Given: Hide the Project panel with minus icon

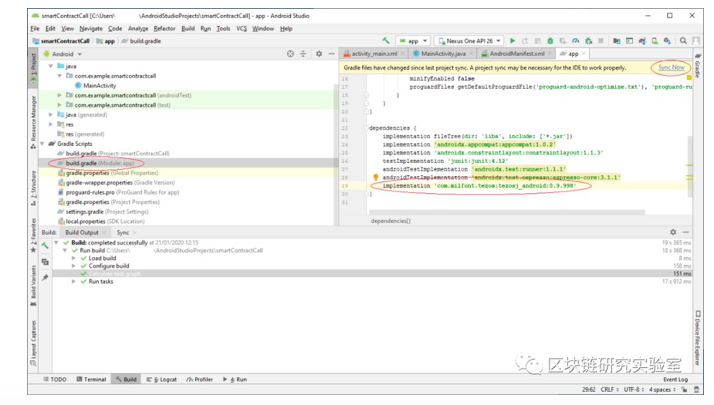Looking at the screenshot, I should coord(332,54).
